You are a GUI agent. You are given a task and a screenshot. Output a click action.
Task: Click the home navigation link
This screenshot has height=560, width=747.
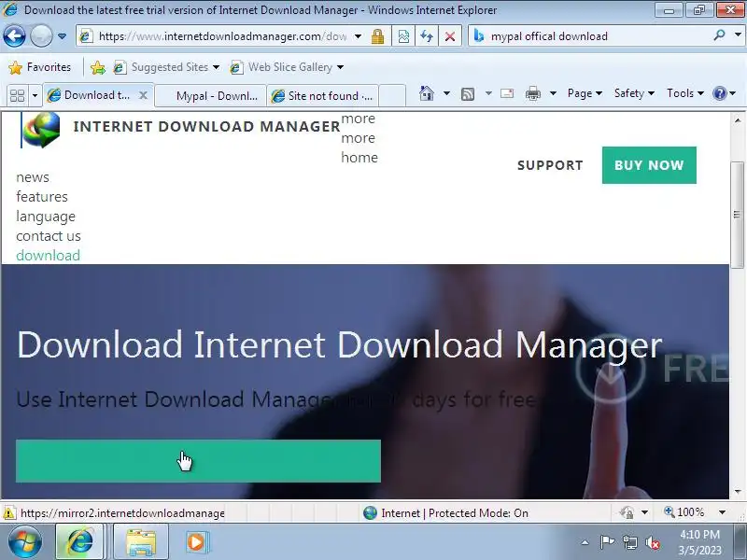tap(359, 157)
